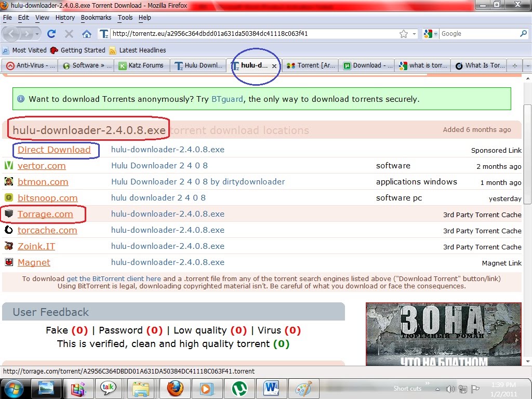Click the BTguard link in the green banner

227,99
